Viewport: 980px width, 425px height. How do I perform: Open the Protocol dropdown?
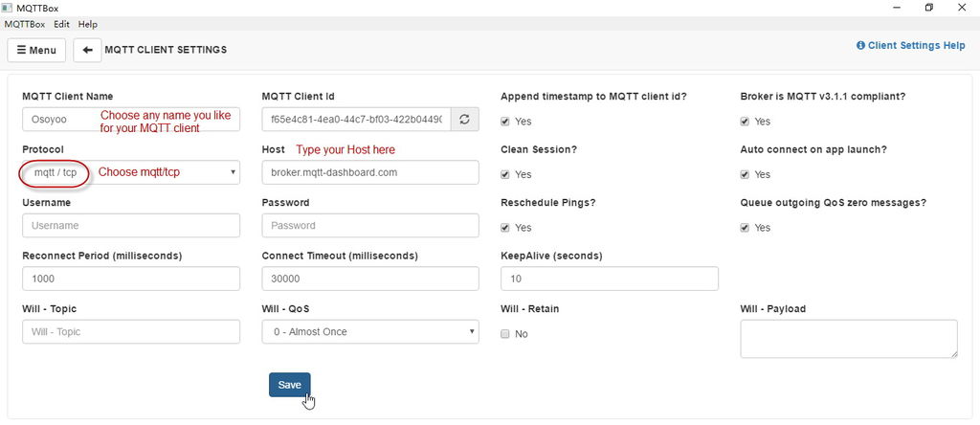pyautogui.click(x=131, y=172)
